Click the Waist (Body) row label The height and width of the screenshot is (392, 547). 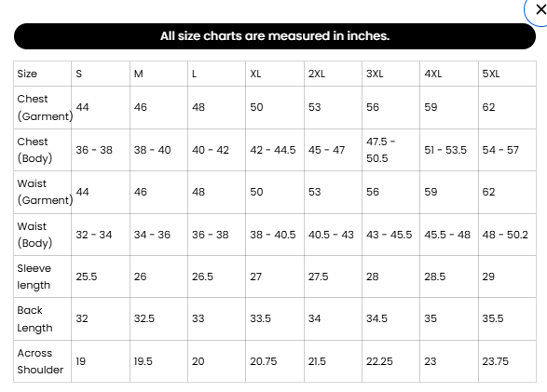(x=43, y=235)
